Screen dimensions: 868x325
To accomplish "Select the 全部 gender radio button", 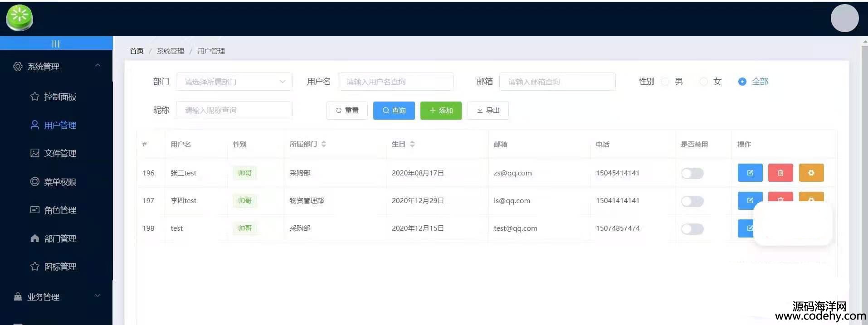I will click(x=742, y=82).
